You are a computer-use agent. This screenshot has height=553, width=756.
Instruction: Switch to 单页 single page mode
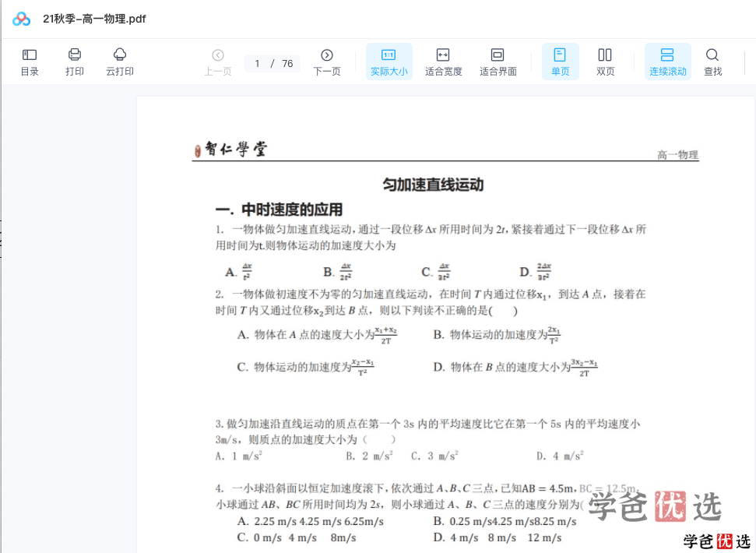click(561, 62)
